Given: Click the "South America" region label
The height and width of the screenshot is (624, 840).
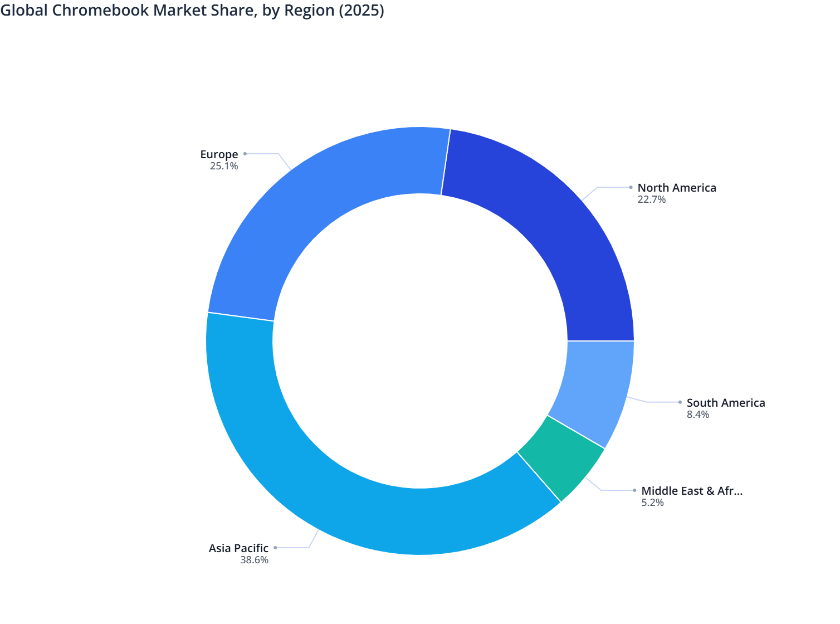Looking at the screenshot, I should (726, 403).
